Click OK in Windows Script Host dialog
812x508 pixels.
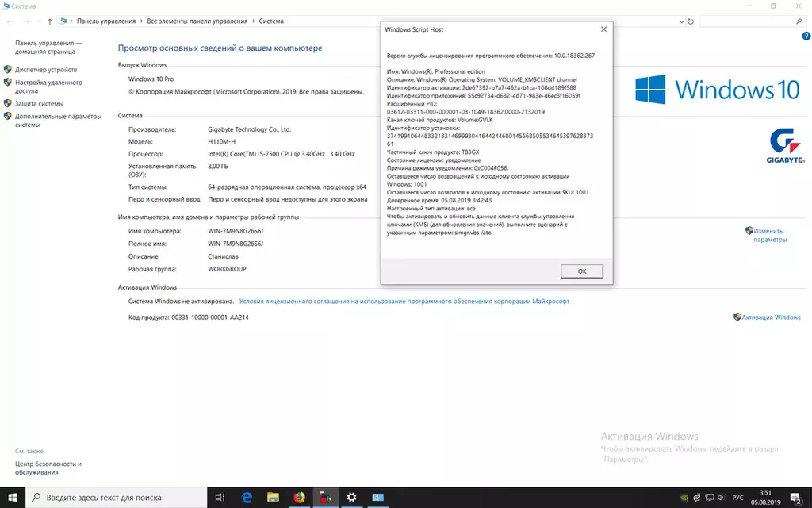point(581,271)
